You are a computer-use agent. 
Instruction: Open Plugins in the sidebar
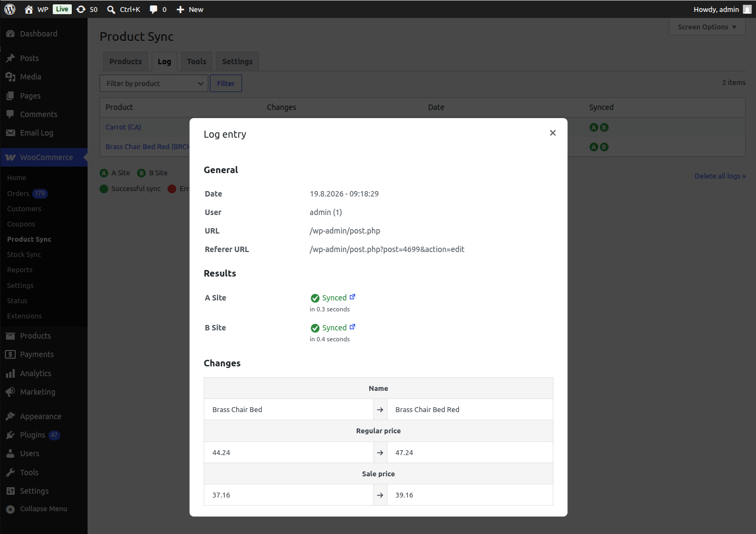[x=44, y=435]
